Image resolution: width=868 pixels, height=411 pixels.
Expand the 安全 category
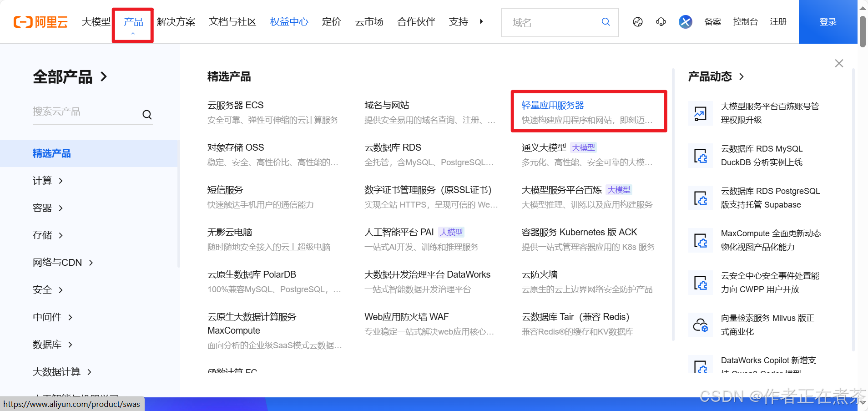coord(48,290)
